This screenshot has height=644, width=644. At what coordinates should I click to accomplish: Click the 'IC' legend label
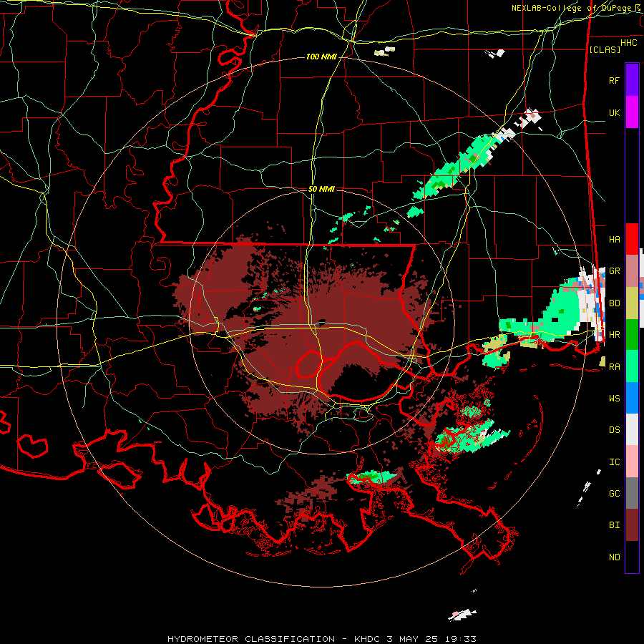614,462
